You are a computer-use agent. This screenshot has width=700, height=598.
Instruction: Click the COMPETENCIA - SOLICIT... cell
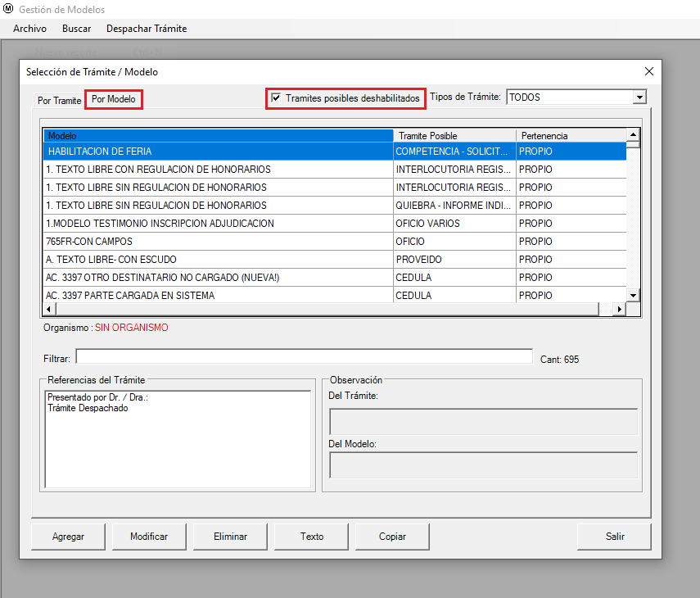(454, 152)
